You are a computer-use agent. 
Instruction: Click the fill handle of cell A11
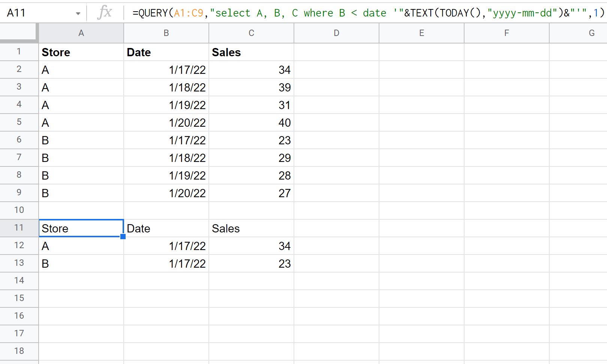coord(123,237)
